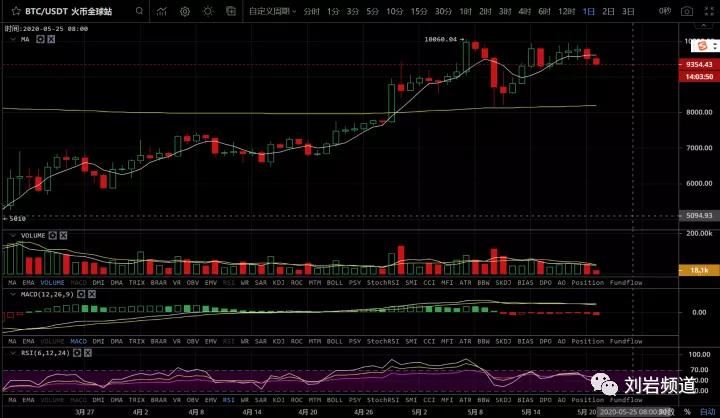
Task: Toggle StochRSI in the row under MACD
Action: click(x=383, y=341)
